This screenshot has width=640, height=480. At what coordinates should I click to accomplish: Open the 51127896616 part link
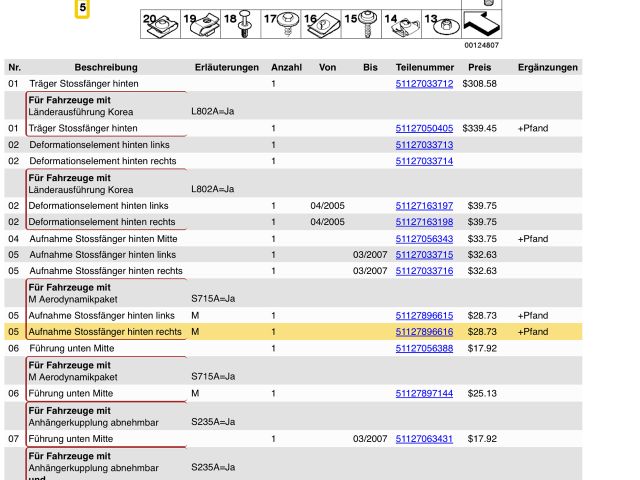[424, 332]
